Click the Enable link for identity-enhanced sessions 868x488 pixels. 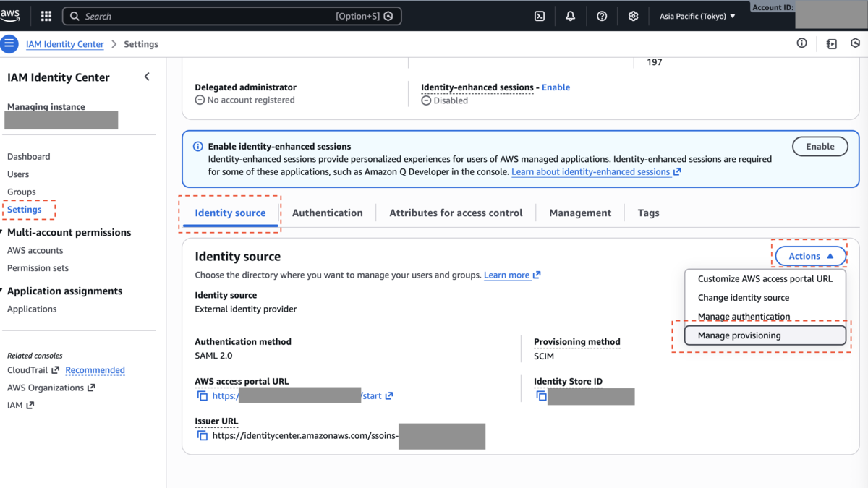[556, 87]
